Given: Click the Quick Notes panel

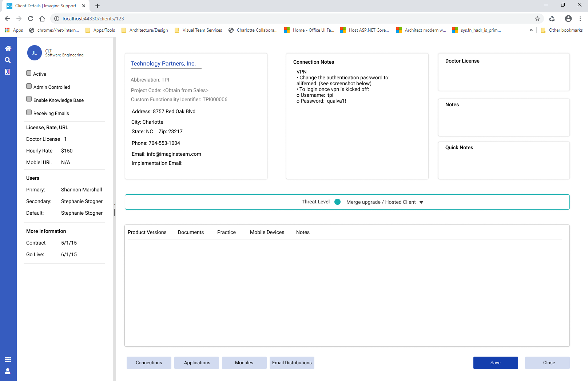Looking at the screenshot, I should coord(504,160).
